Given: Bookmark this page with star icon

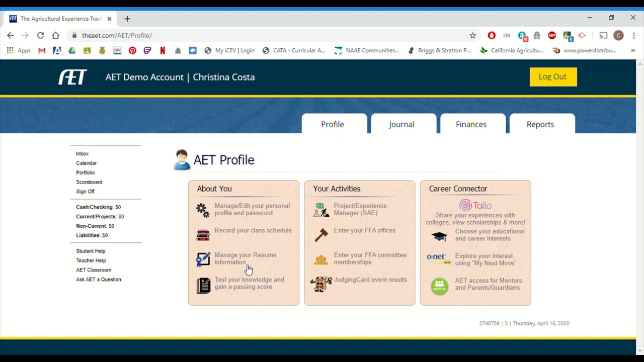Looking at the screenshot, I should coord(473,35).
